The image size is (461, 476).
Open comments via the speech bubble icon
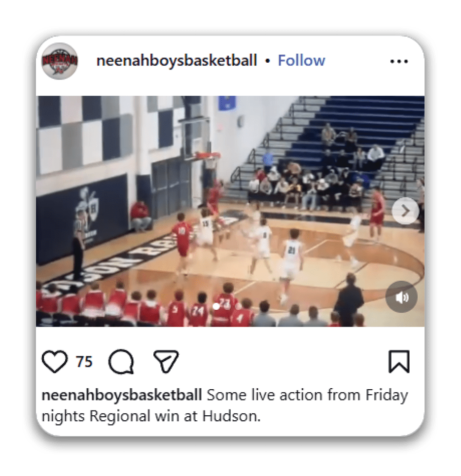click(121, 362)
